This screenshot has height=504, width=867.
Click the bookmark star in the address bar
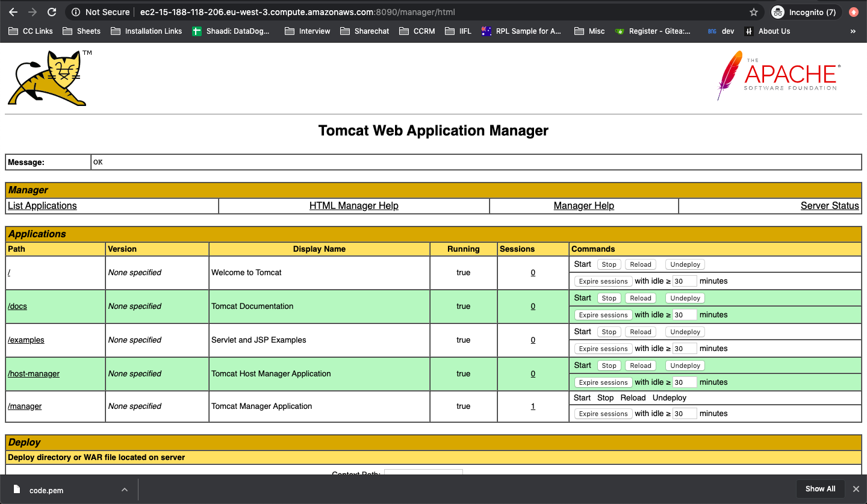(x=754, y=11)
